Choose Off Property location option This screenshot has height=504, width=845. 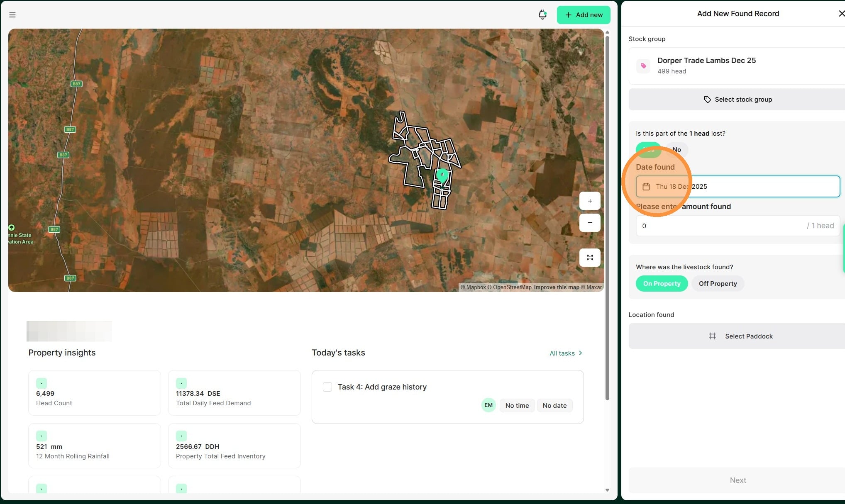[718, 284]
